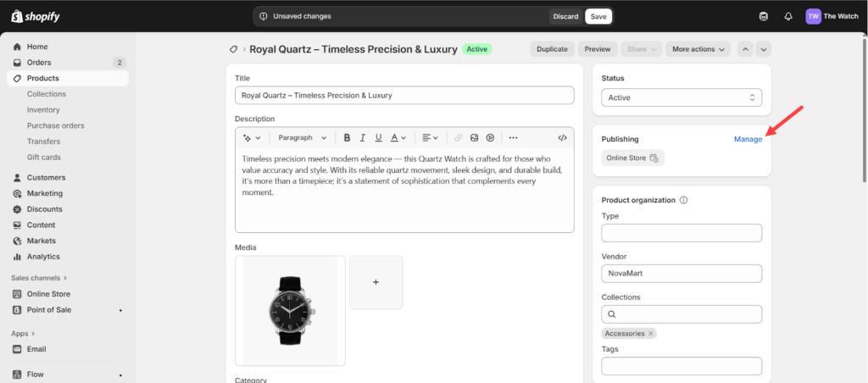Screen dimensions: 868x383
Task: Open the notifications bell
Action: click(x=788, y=16)
